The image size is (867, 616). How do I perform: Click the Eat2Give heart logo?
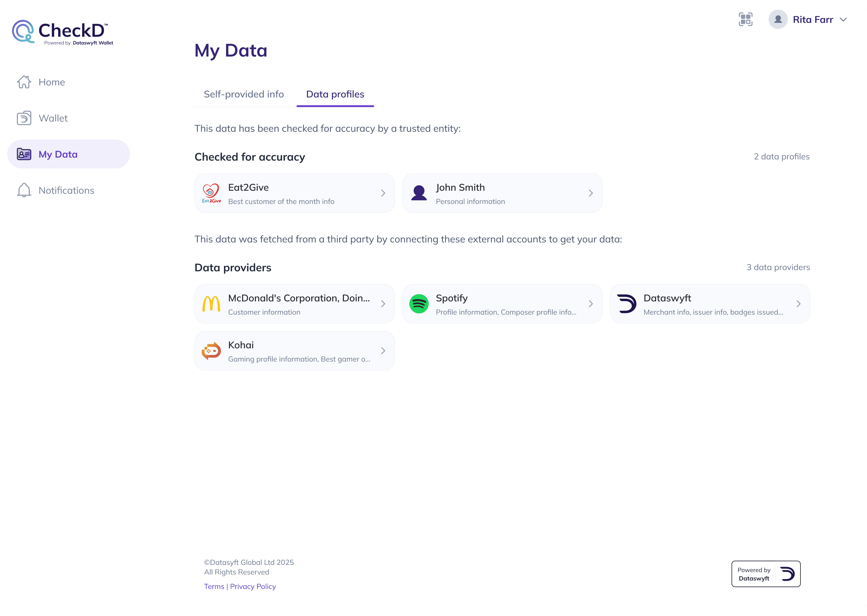tap(211, 193)
